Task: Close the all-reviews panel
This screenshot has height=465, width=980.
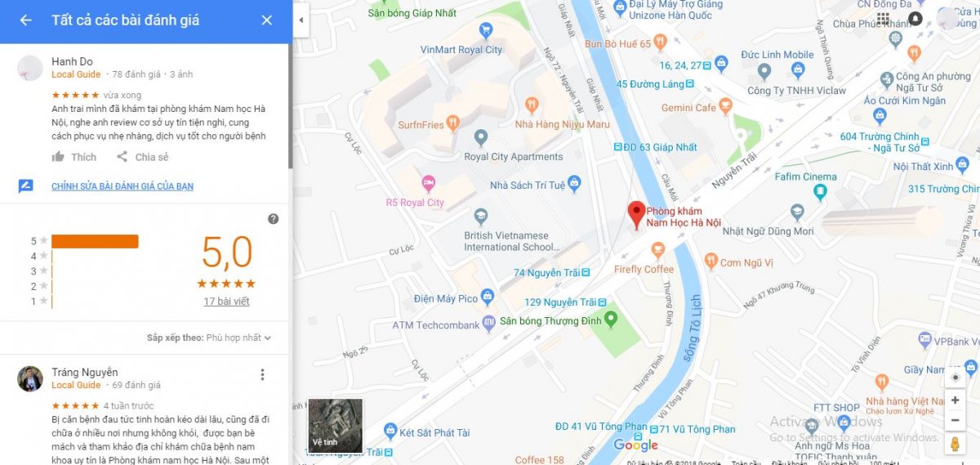Action: (x=266, y=20)
